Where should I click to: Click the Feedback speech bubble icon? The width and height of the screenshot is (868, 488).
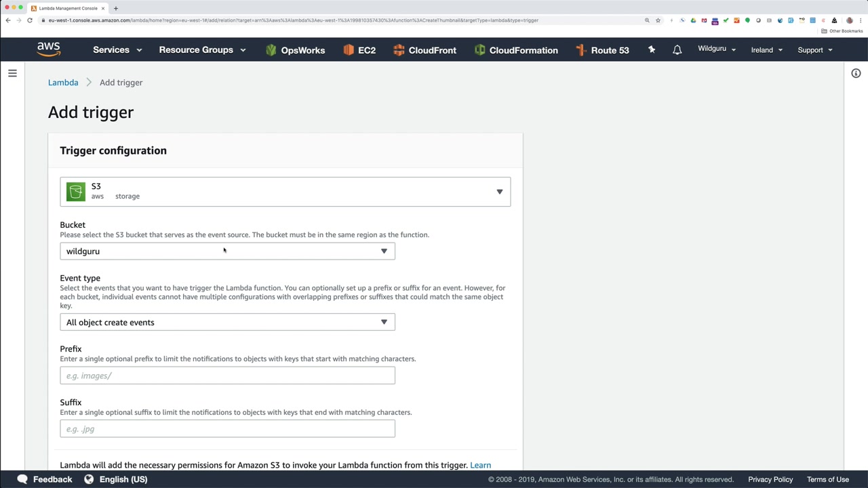click(22, 479)
